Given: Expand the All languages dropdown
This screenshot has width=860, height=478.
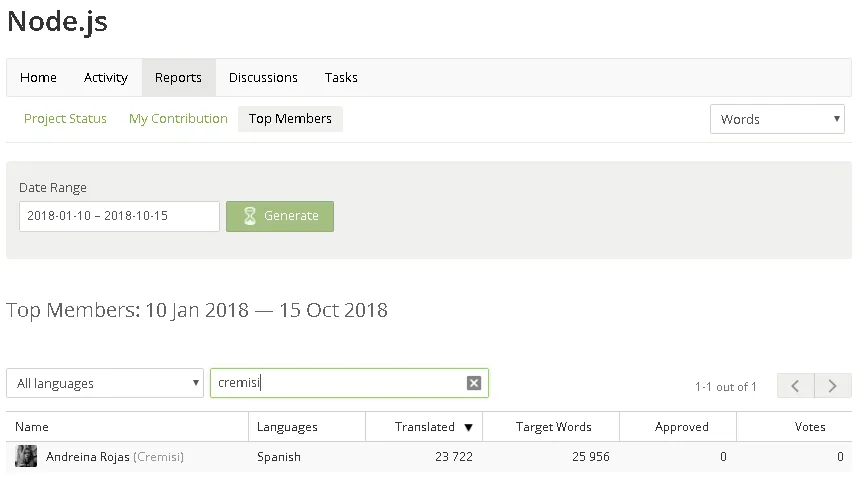Looking at the screenshot, I should click(105, 383).
